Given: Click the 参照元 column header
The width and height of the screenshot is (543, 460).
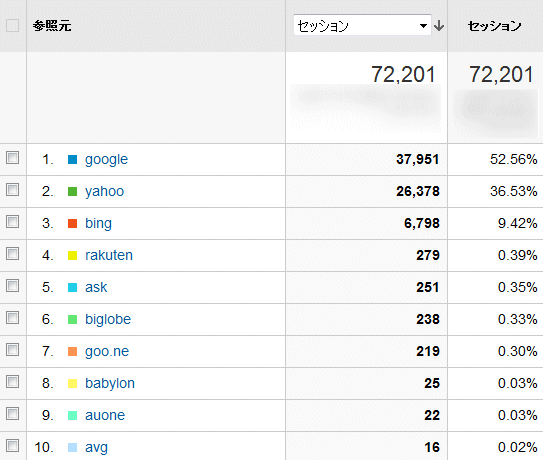Looking at the screenshot, I should click(52, 26).
